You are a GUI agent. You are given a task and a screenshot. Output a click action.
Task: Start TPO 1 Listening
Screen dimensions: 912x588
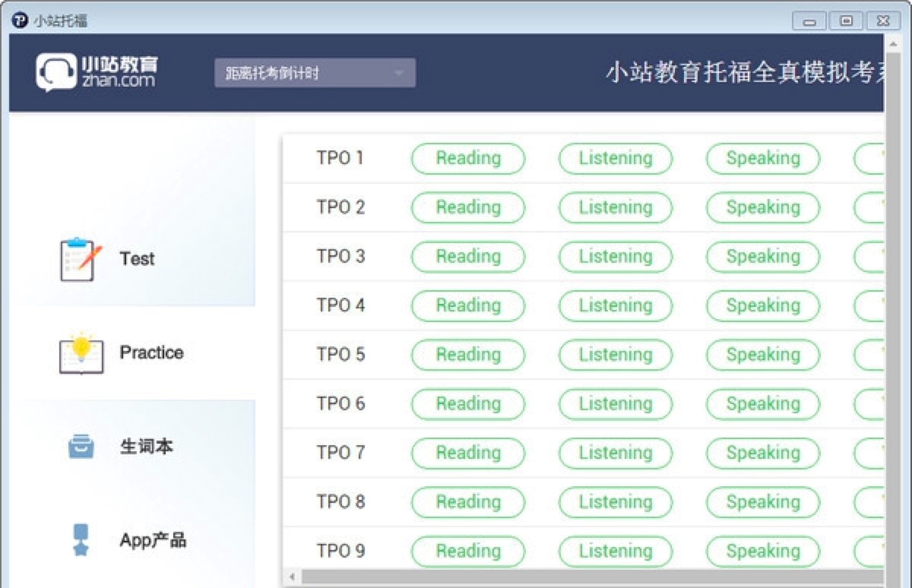(x=616, y=158)
